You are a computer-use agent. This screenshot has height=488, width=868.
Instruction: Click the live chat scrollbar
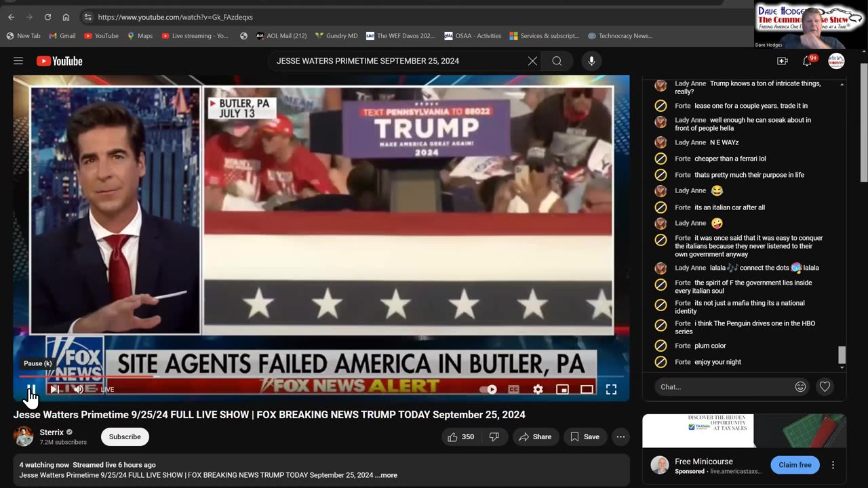pyautogui.click(x=842, y=355)
